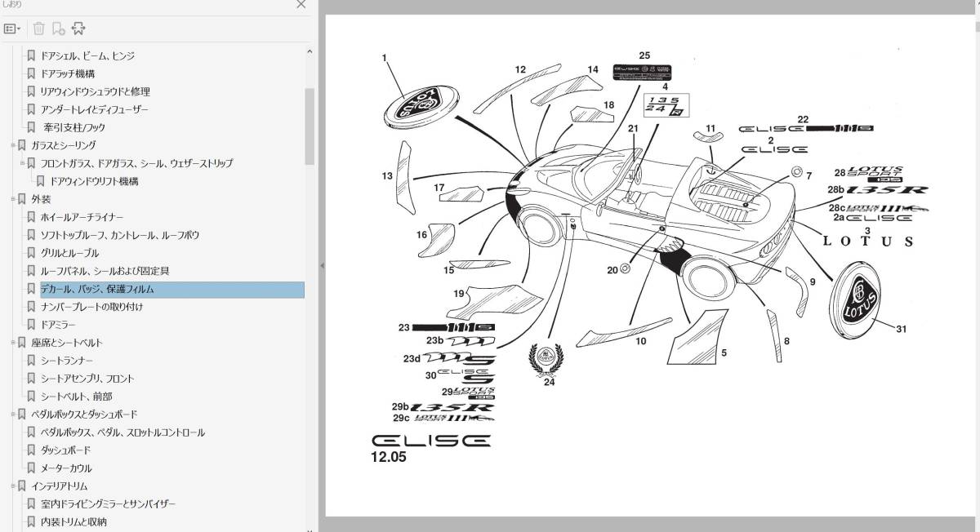Click bookmark icon beside メーターカウル
The height and width of the screenshot is (532, 980).
(x=31, y=469)
